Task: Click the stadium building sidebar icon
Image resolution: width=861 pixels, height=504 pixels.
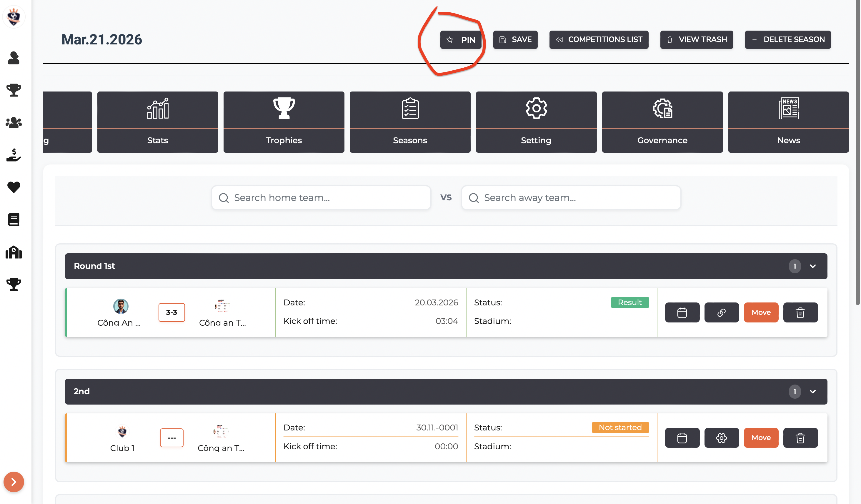Action: coord(14,252)
